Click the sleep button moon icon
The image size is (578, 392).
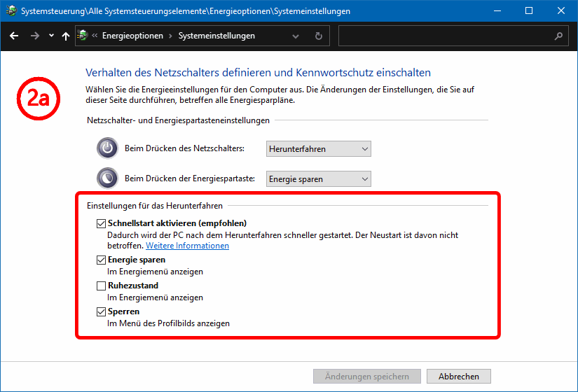107,178
